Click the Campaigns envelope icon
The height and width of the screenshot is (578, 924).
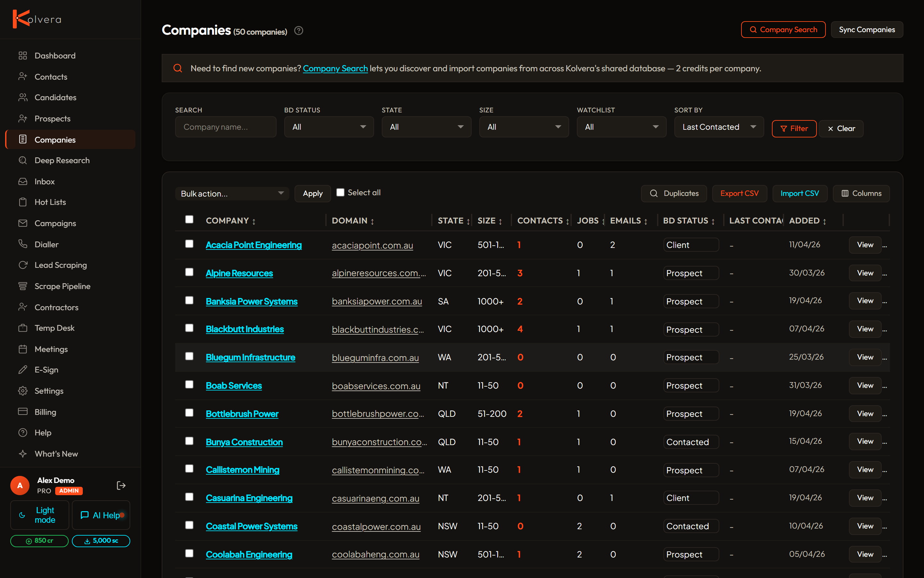pos(23,223)
